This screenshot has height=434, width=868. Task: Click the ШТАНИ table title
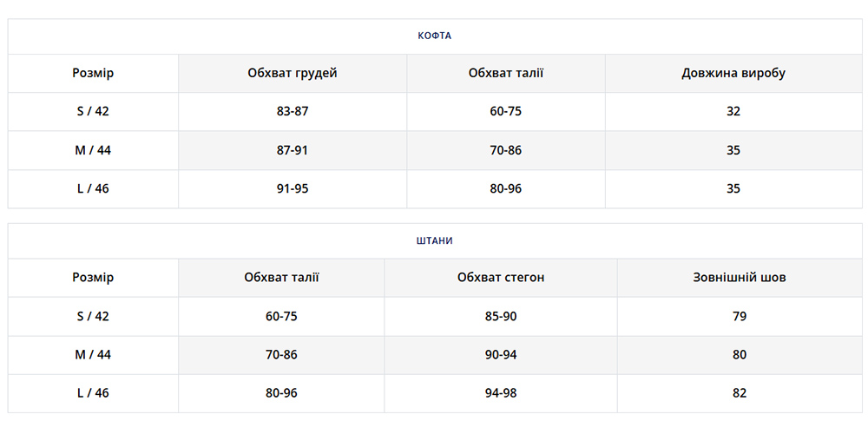click(434, 240)
